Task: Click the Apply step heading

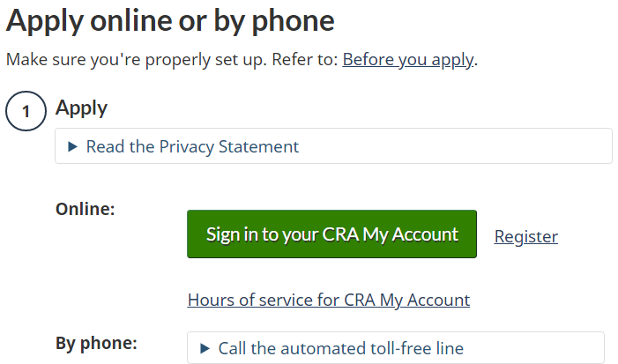Action: pyautogui.click(x=81, y=108)
